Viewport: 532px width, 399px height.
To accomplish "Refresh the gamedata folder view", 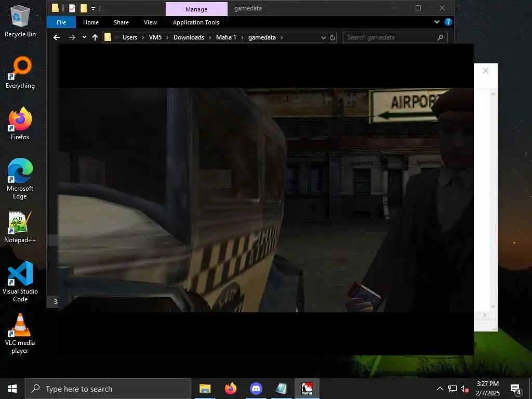I will pyautogui.click(x=332, y=37).
